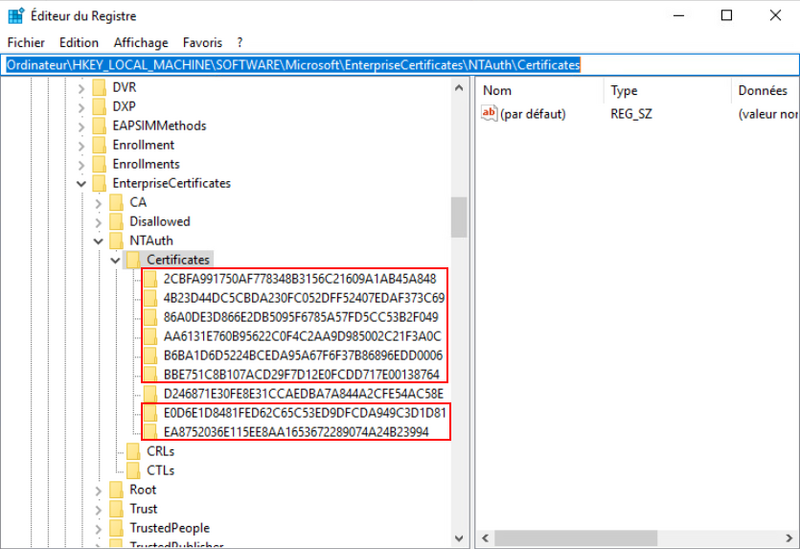The image size is (800, 549).
Task: Click the Registry Editor app icon in title bar
Action: click(x=16, y=16)
